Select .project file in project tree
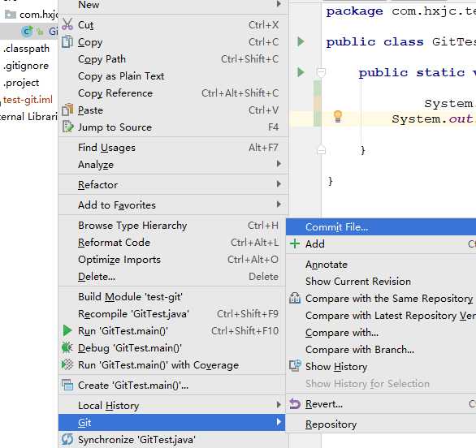The image size is (476, 448). pyautogui.click(x=21, y=83)
